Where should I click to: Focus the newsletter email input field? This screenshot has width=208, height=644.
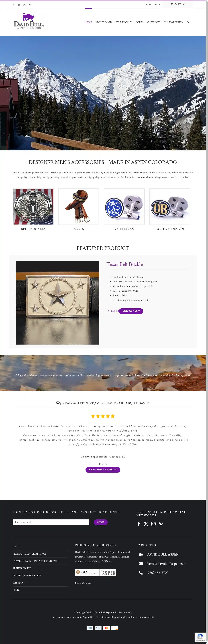point(51,522)
